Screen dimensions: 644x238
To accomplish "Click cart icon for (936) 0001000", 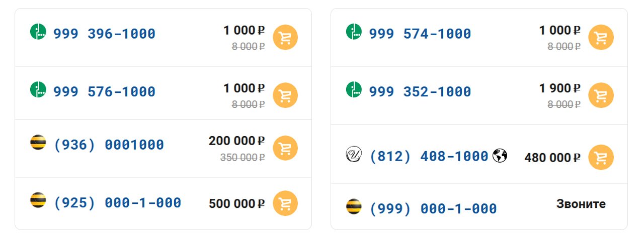I will point(285,148).
